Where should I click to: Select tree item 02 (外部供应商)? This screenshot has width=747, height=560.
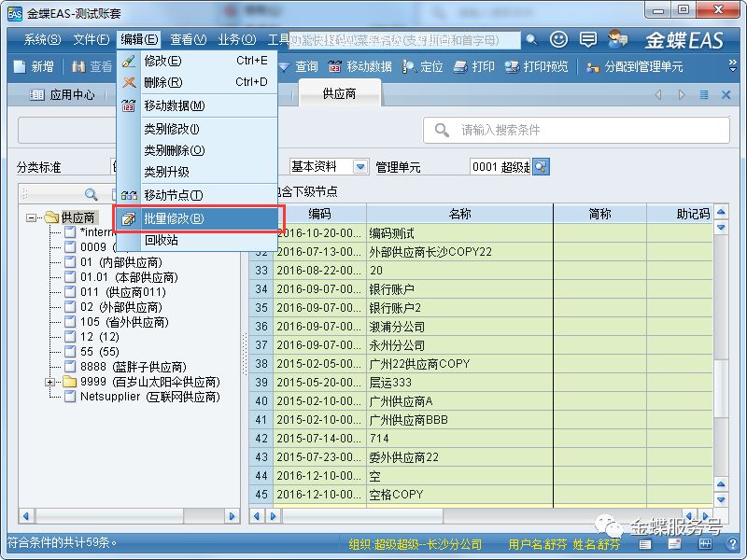(x=121, y=307)
